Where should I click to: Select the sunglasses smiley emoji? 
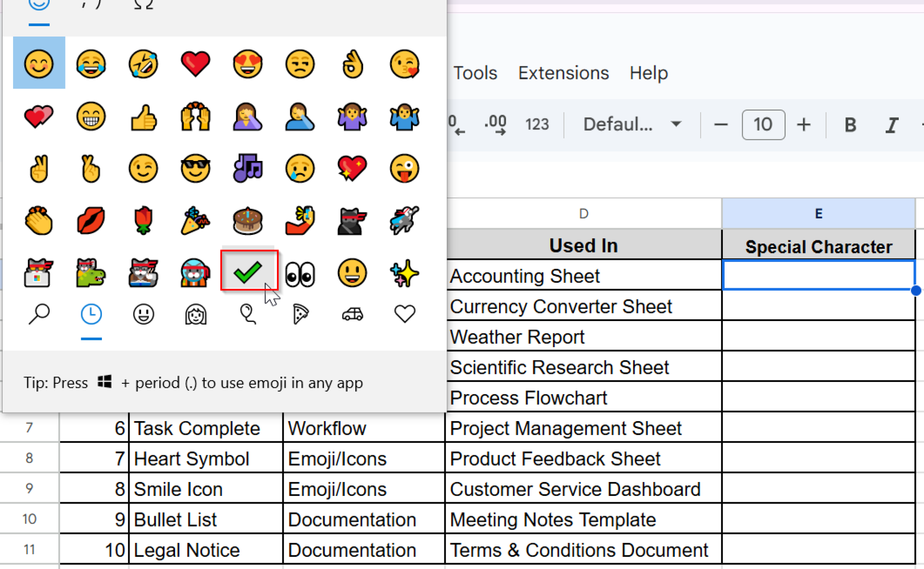tap(195, 169)
